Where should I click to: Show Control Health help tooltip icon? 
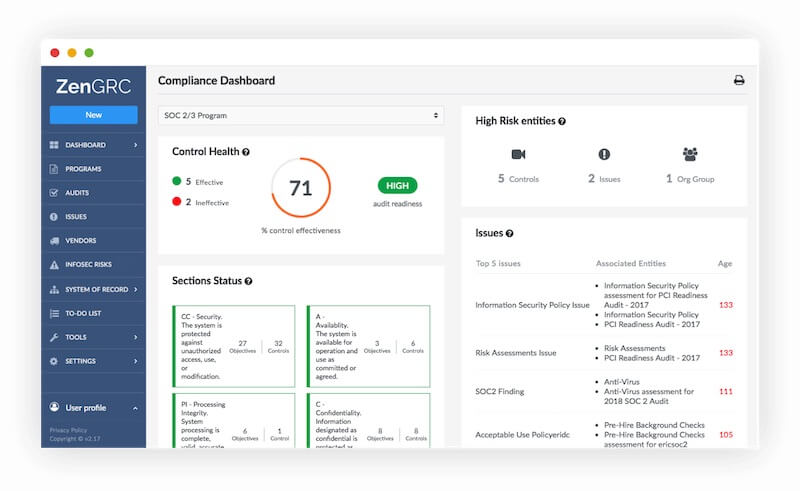[x=246, y=152]
